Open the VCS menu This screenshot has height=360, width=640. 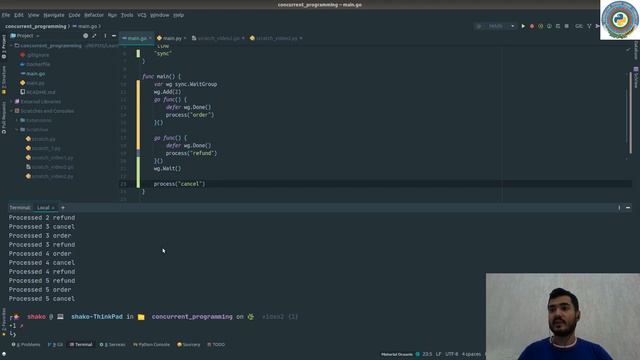[142, 15]
